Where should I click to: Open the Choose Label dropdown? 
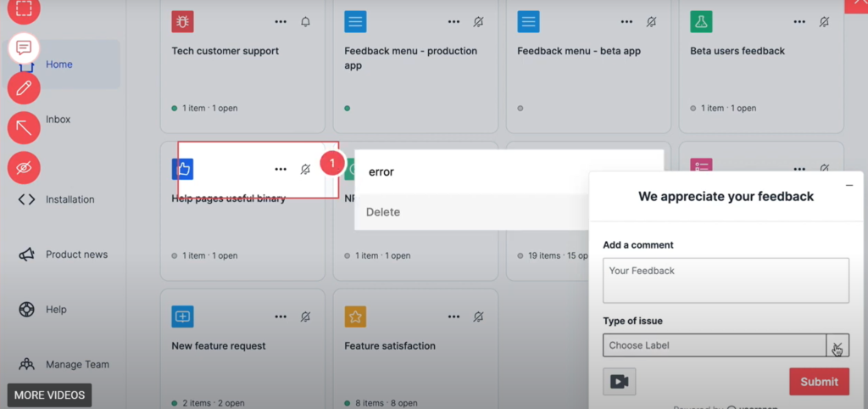pyautogui.click(x=726, y=345)
